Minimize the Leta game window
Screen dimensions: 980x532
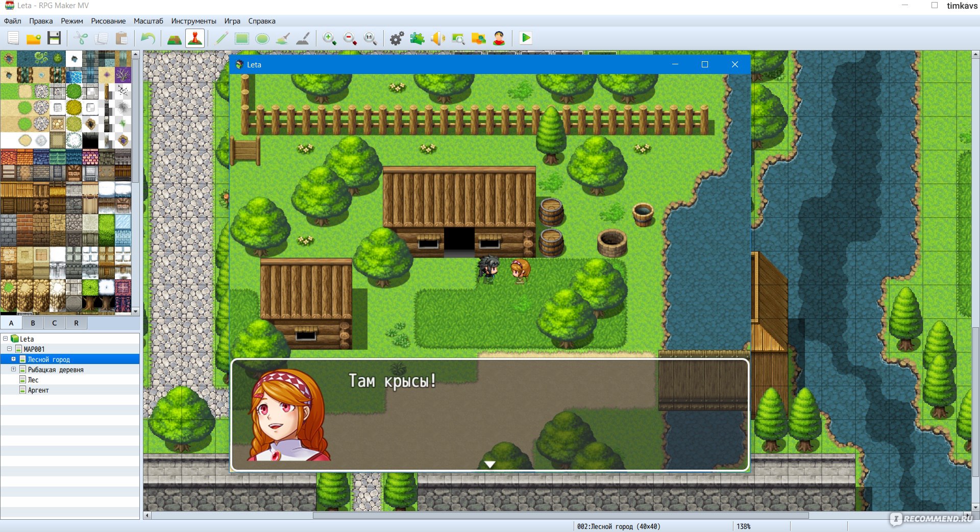675,64
